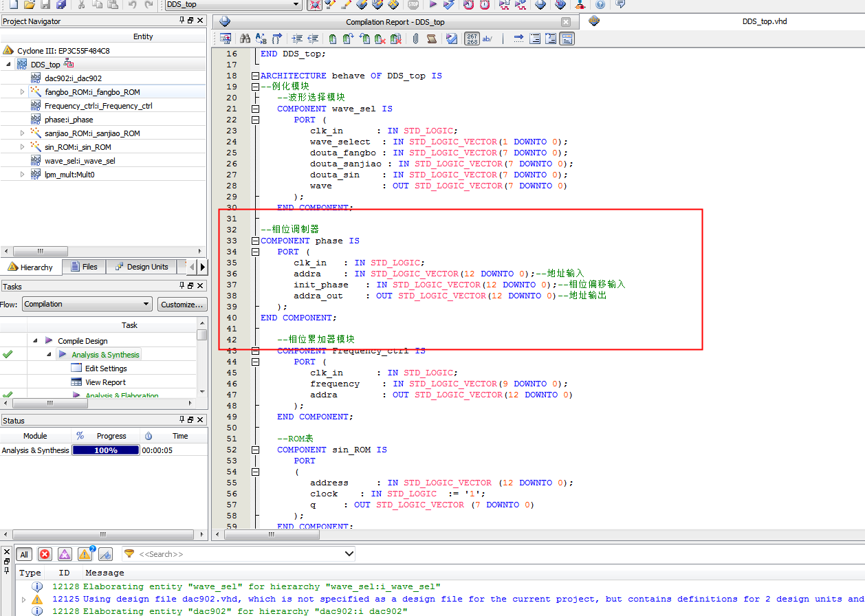
Task: Expand the lpm_mult:Mult0 node
Action: click(x=22, y=175)
